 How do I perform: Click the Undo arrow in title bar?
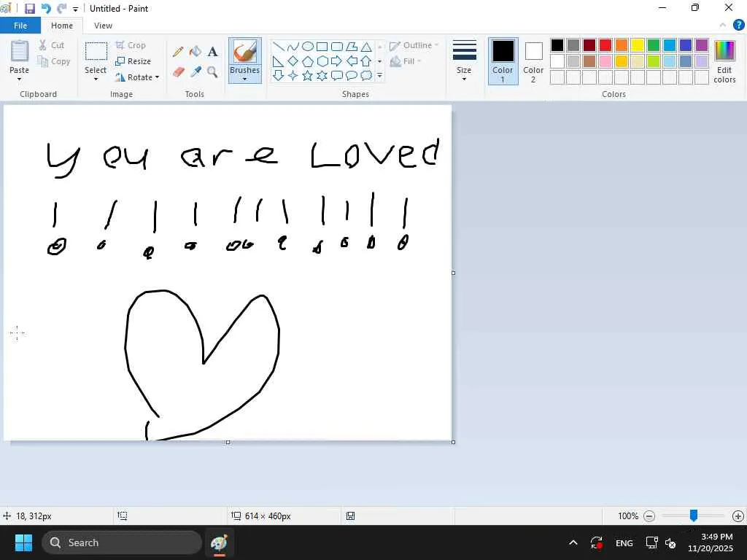point(46,9)
